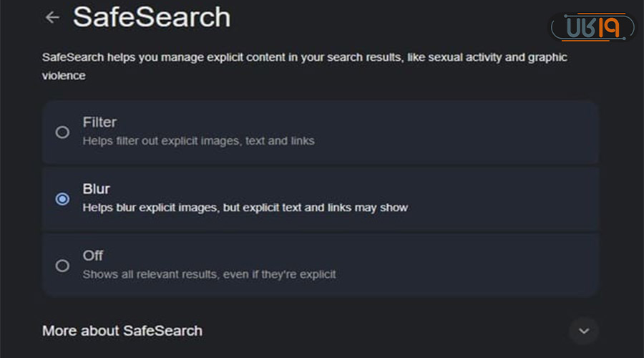
Task: Click the Blur option title
Action: click(96, 190)
